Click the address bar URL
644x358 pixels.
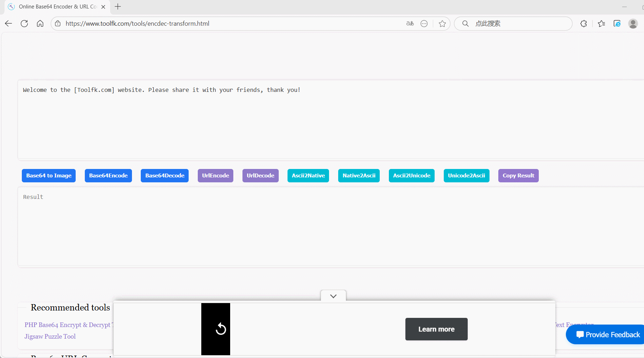(x=137, y=24)
